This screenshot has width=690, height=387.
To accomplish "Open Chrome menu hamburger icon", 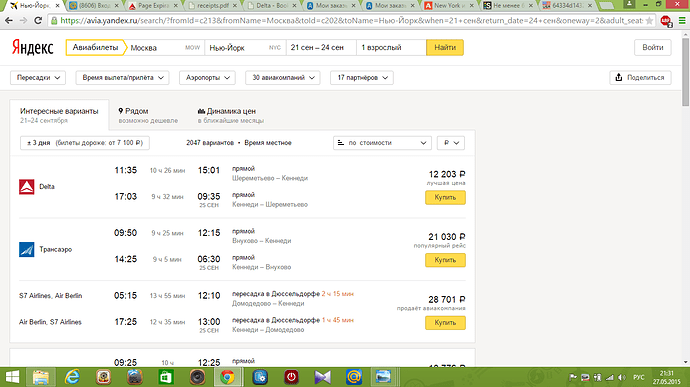I will (x=682, y=21).
